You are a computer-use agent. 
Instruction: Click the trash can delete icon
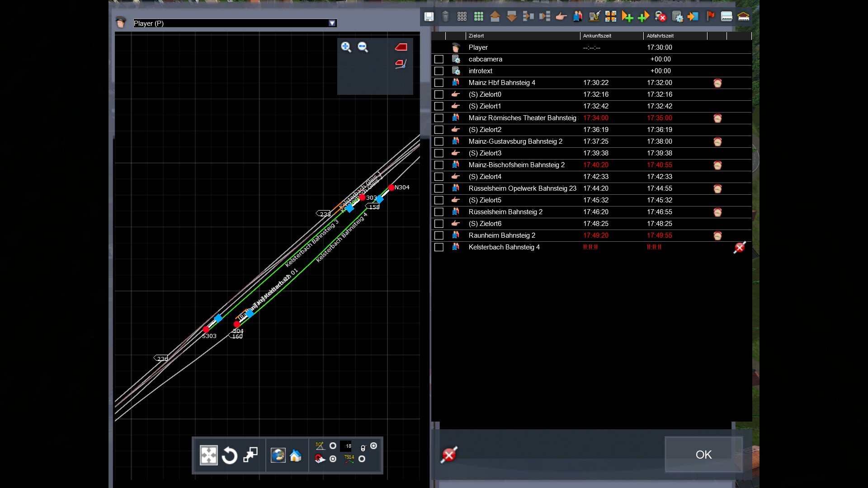tap(445, 17)
